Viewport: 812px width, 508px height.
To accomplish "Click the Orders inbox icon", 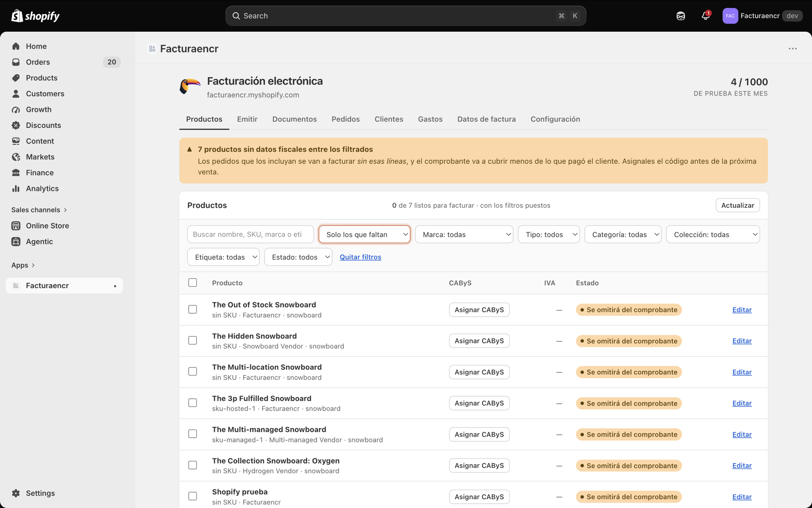I will point(16,62).
